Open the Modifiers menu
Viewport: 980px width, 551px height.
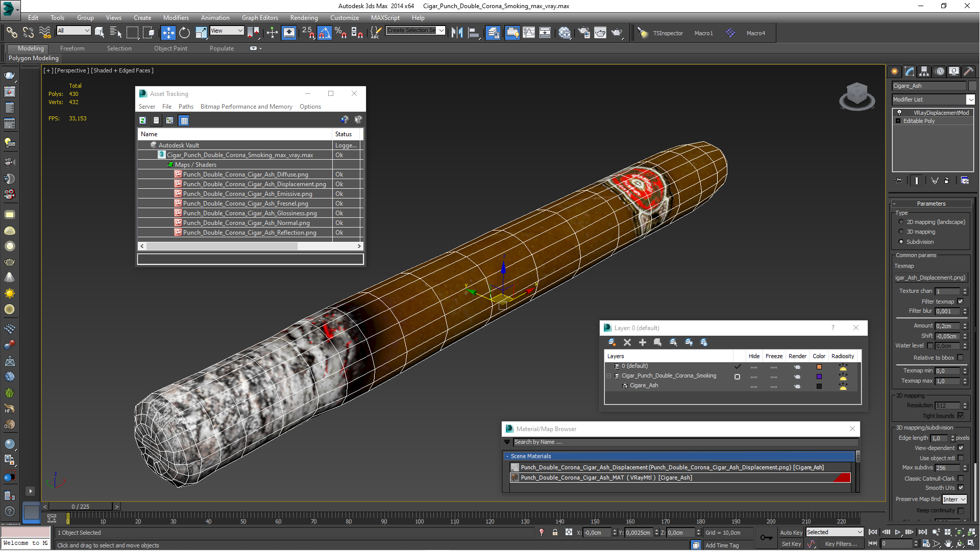tap(176, 17)
